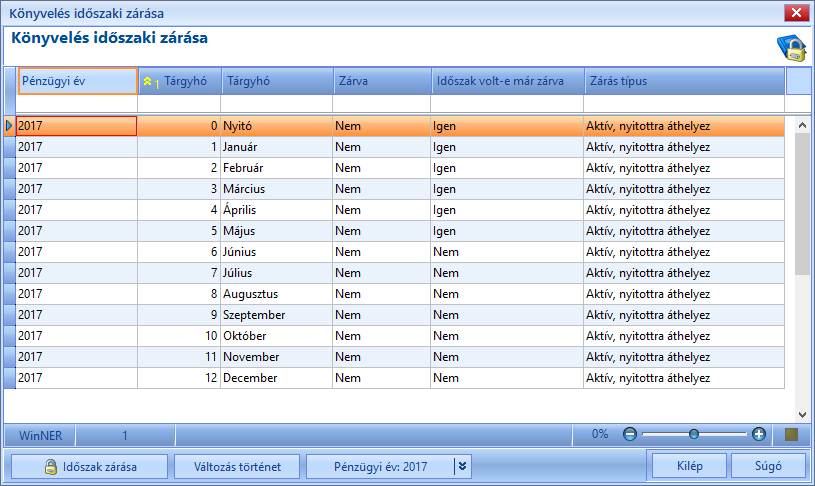Select the Nyitó row

click(400, 126)
